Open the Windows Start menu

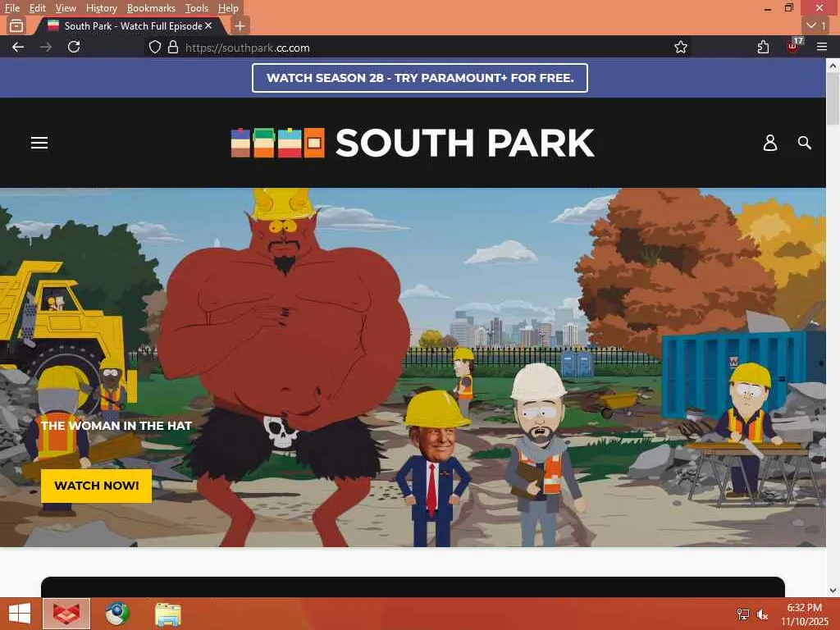(x=20, y=614)
